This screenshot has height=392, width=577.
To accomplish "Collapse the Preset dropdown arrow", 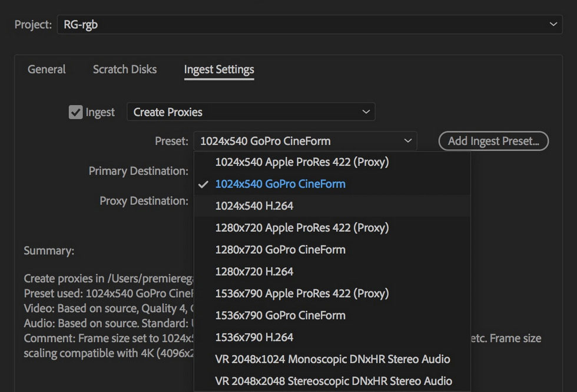I will (407, 141).
